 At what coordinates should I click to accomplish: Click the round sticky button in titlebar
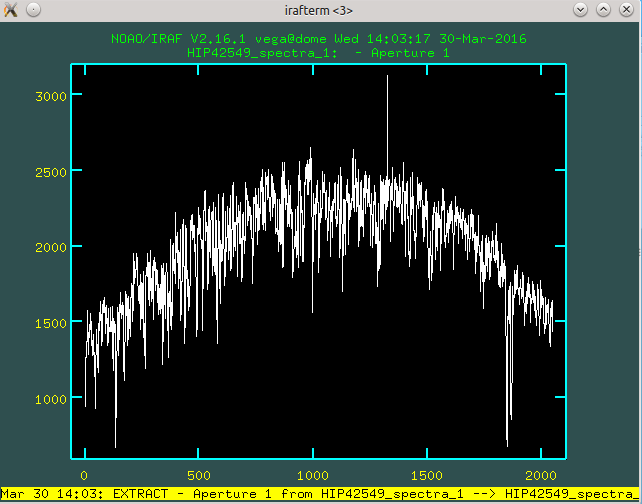coord(33,9)
